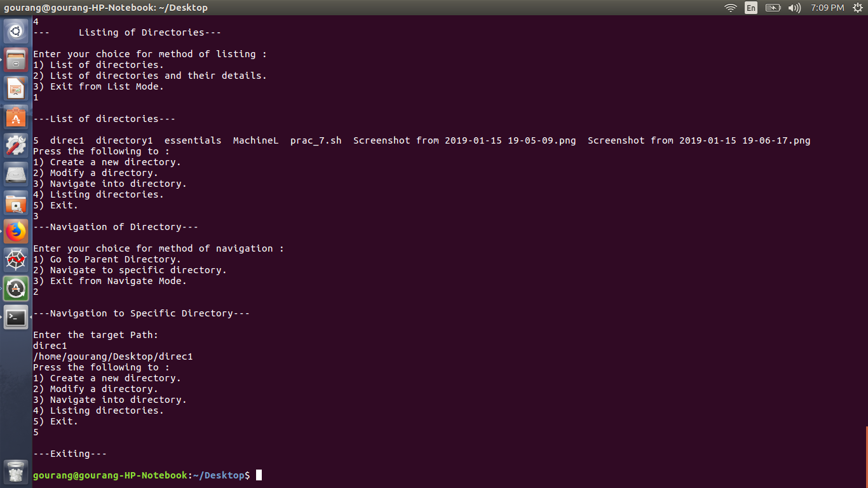Open the spider web chart application icon
This screenshot has width=868, height=488.
pyautogui.click(x=16, y=260)
